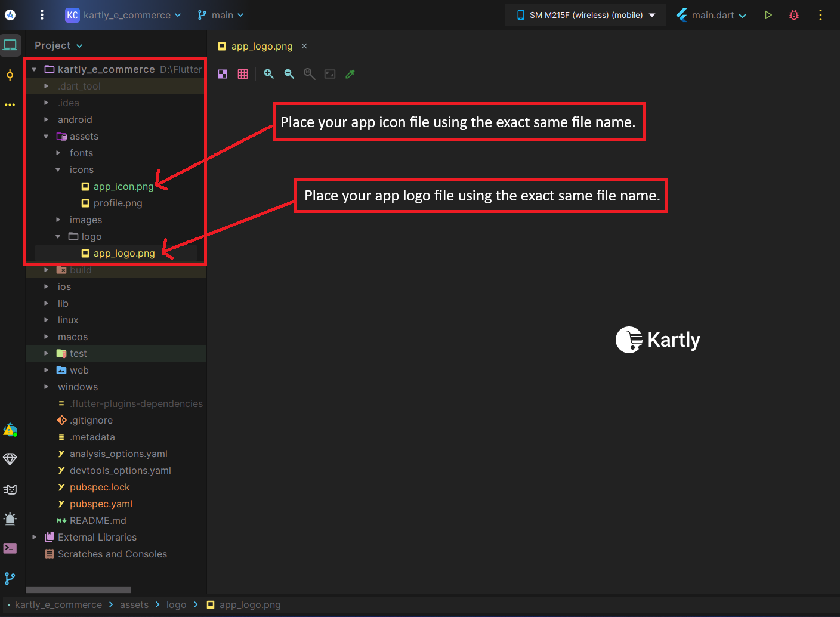Select the color picker eyedropper tool
This screenshot has height=617, width=840.
350,74
